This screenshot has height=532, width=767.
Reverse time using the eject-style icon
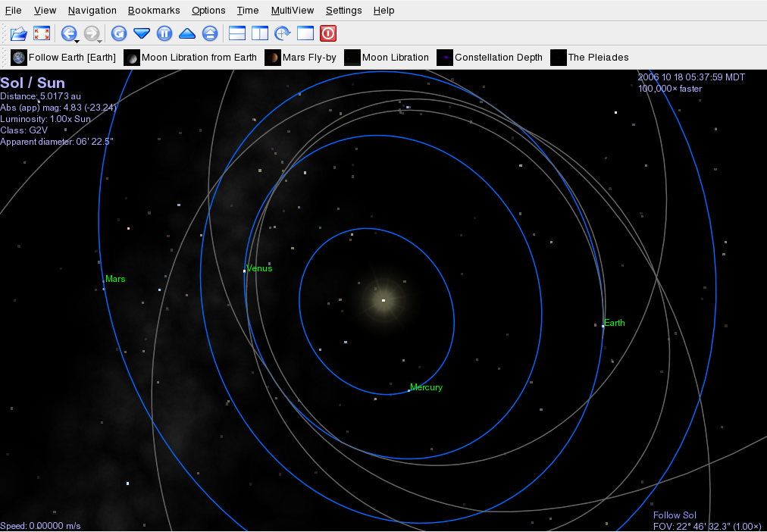coord(210,34)
